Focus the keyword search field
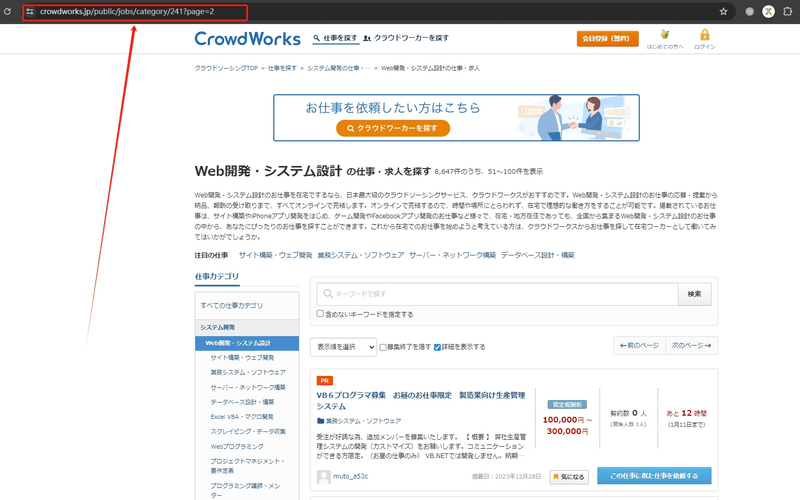The image size is (800, 500). tap(497, 294)
